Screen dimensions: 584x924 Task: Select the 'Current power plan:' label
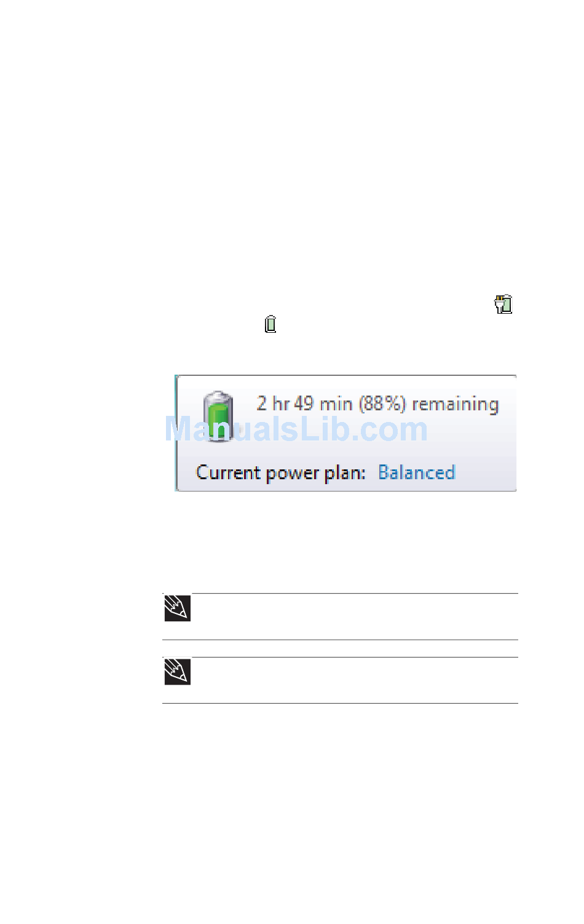280,472
